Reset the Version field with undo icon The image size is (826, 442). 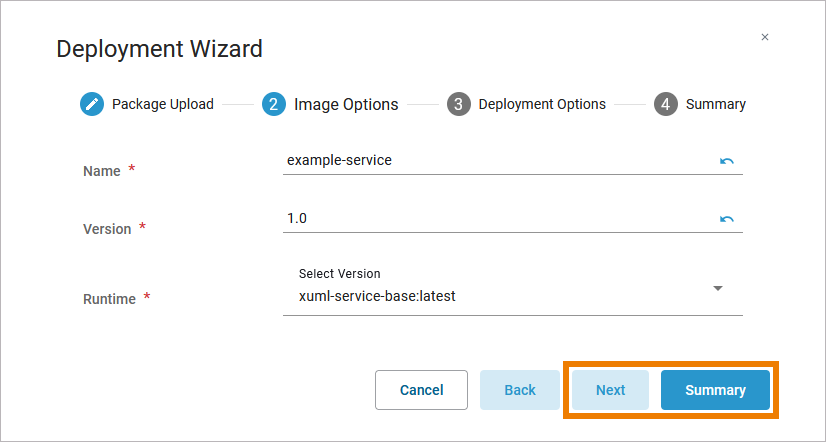727,219
